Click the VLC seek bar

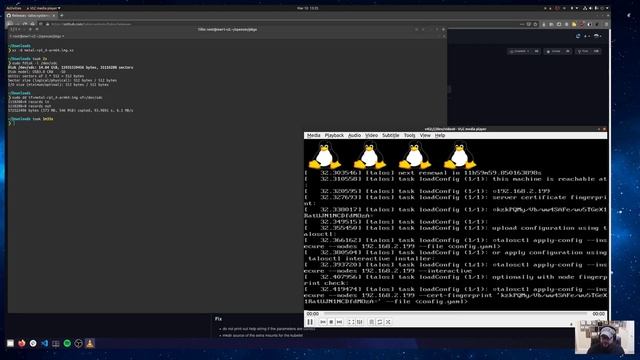[x=455, y=313]
